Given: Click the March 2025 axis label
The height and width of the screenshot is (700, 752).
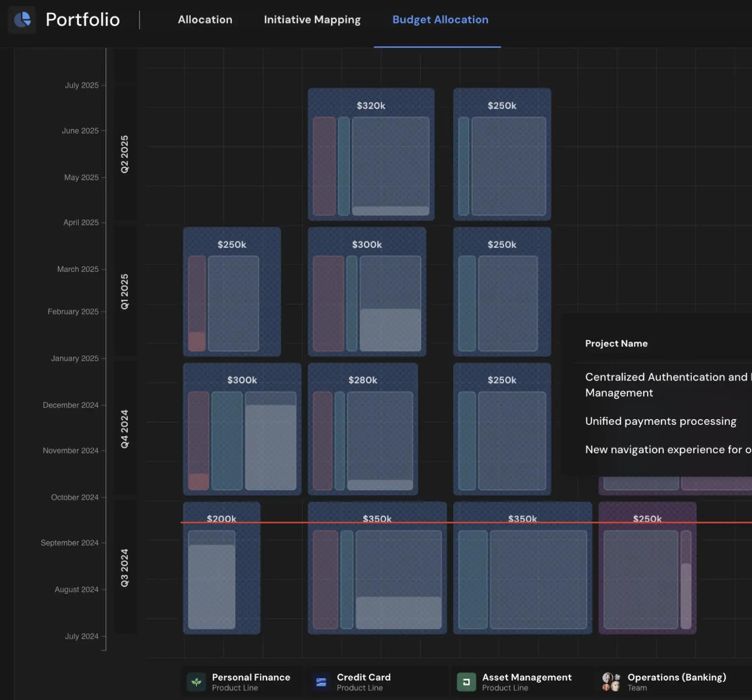Looking at the screenshot, I should coord(78,269).
